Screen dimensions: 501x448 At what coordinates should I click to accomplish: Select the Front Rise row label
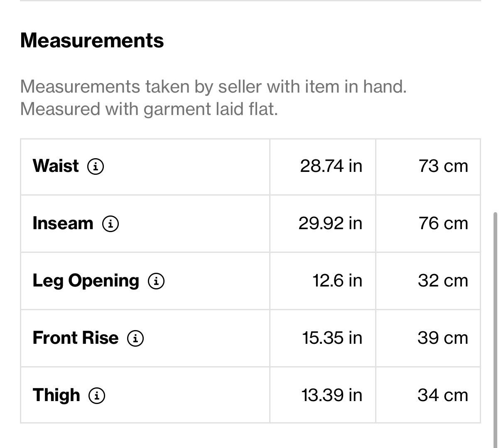coord(76,338)
